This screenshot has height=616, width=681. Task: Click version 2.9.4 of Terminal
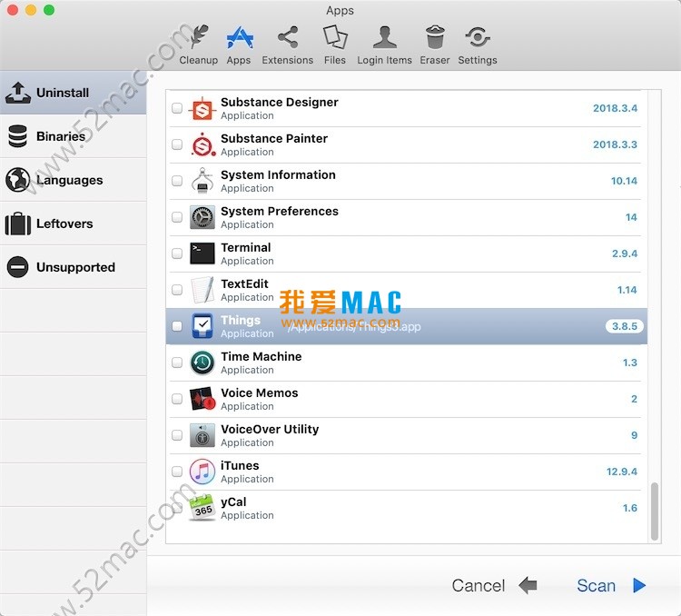click(x=625, y=253)
